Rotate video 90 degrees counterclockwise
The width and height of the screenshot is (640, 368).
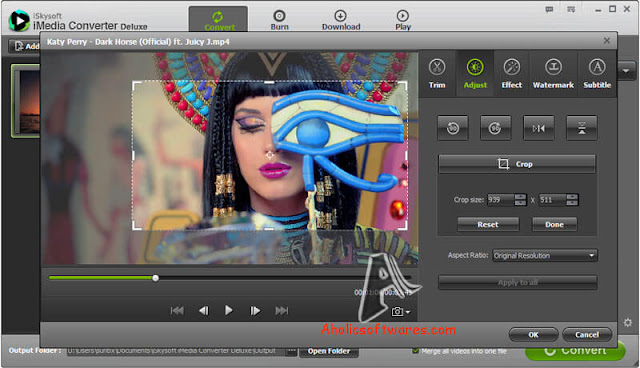[x=453, y=128]
